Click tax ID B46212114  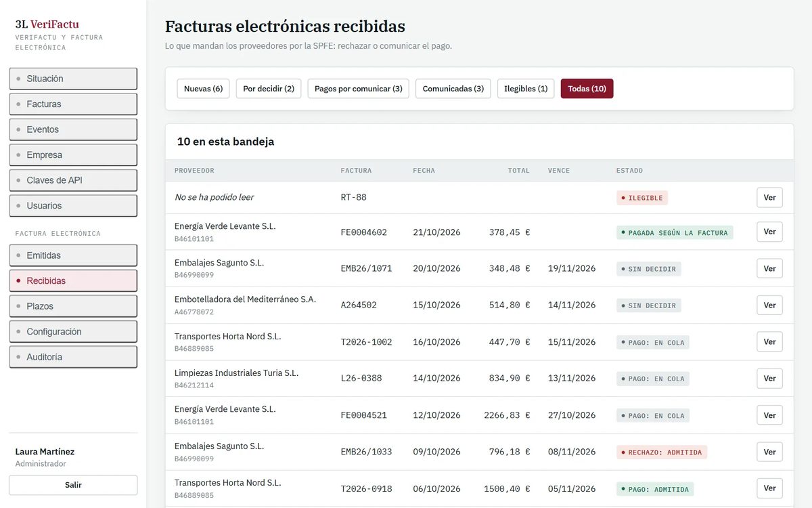click(x=194, y=385)
